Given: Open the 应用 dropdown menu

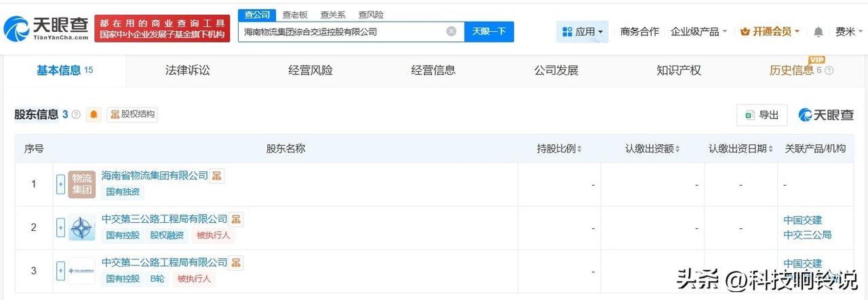Looking at the screenshot, I should (x=583, y=32).
